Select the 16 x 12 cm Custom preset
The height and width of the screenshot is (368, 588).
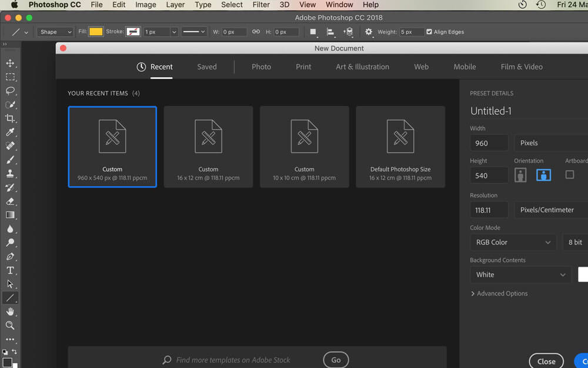coord(209,147)
